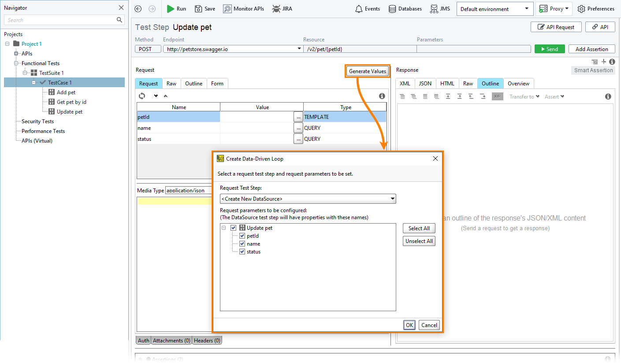Collapse the TestSuite 1 node
621x364 pixels.
25,73
